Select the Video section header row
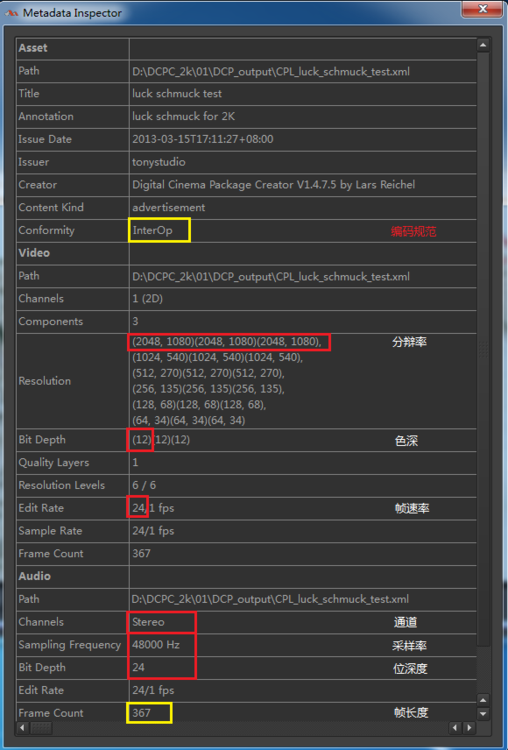Viewport: 508px width, 750px height. click(246, 253)
